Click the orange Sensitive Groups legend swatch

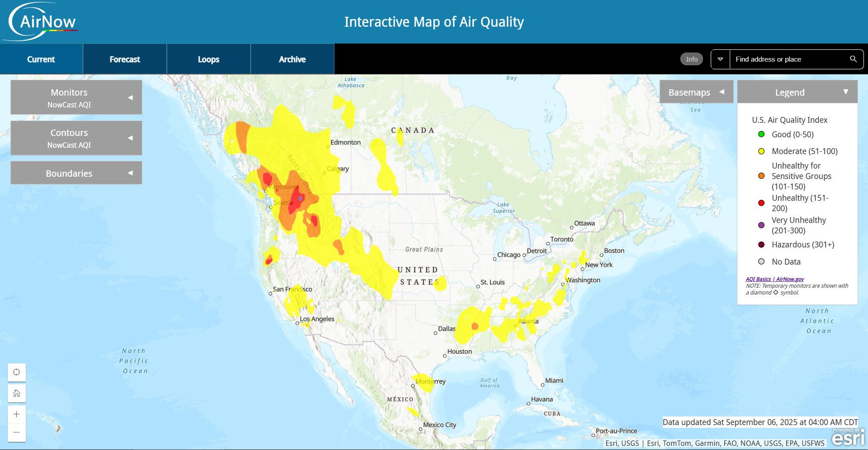[x=761, y=176]
